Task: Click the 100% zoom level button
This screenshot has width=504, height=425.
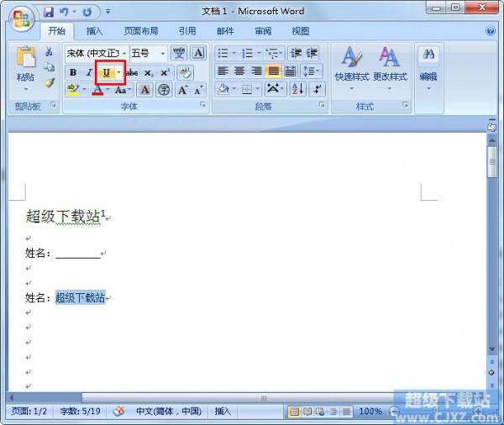Action: (370, 412)
